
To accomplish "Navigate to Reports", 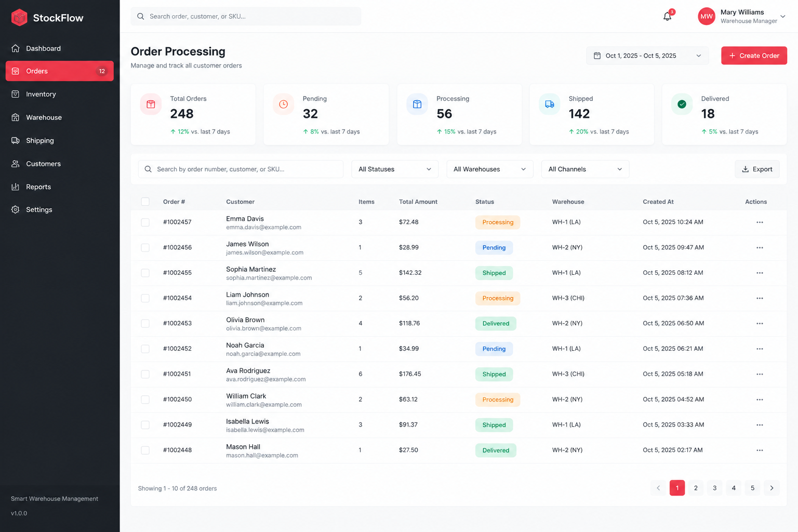I will coord(60,187).
